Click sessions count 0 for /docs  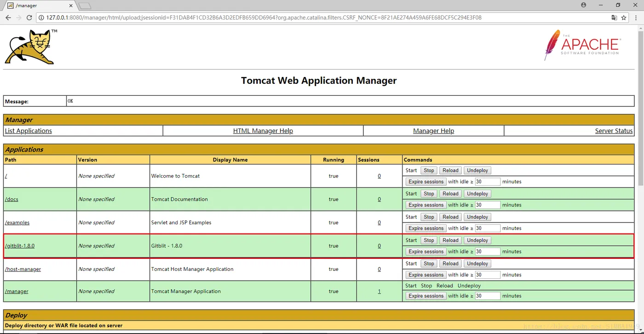tap(379, 199)
